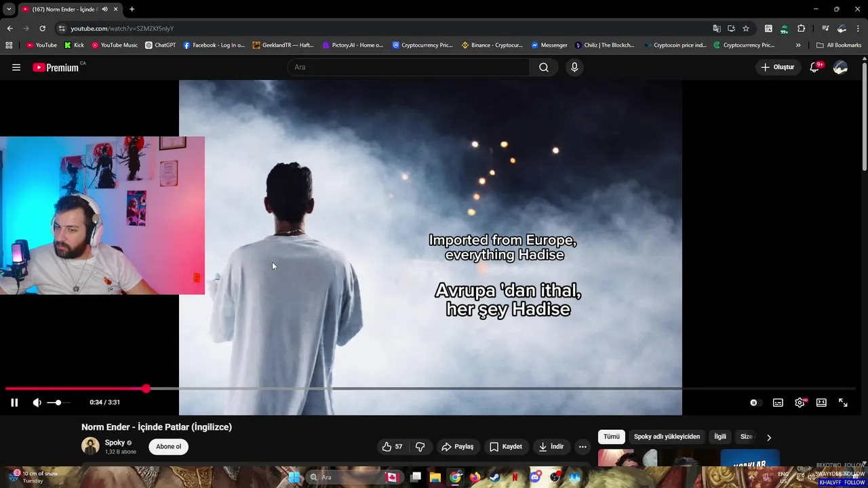Toggle theater mode view

pos(821,403)
